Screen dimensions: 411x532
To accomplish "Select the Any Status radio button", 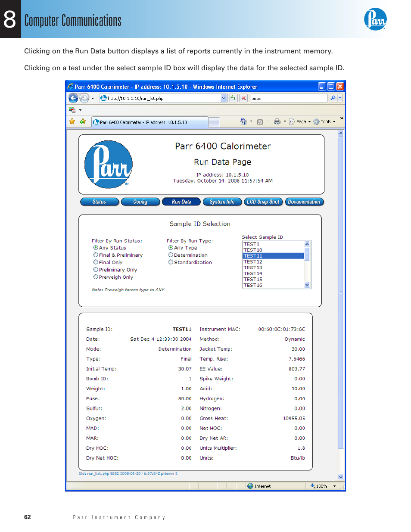I will pos(96,248).
